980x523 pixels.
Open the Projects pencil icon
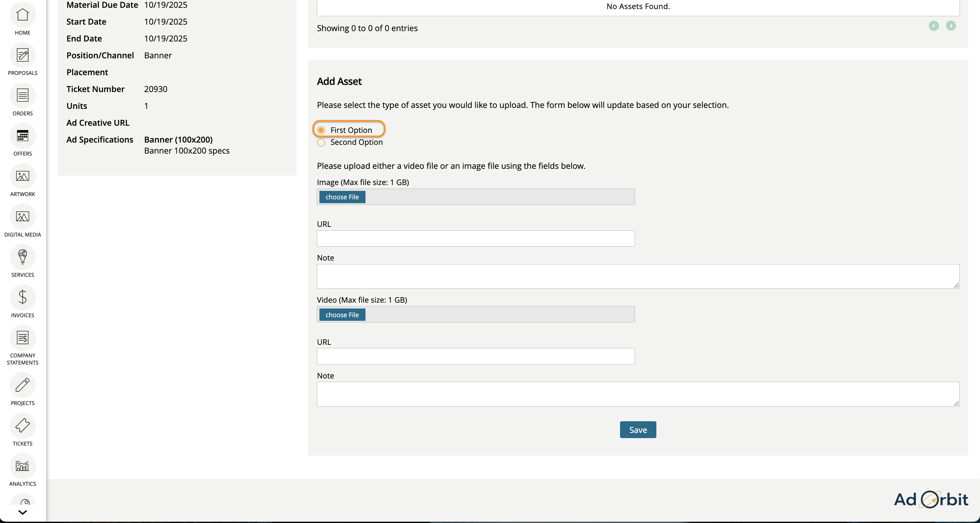point(22,385)
